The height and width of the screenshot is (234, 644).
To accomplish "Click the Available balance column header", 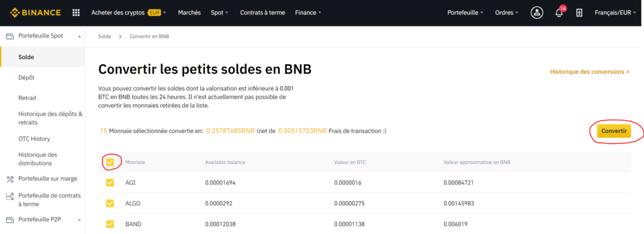I will (225, 162).
